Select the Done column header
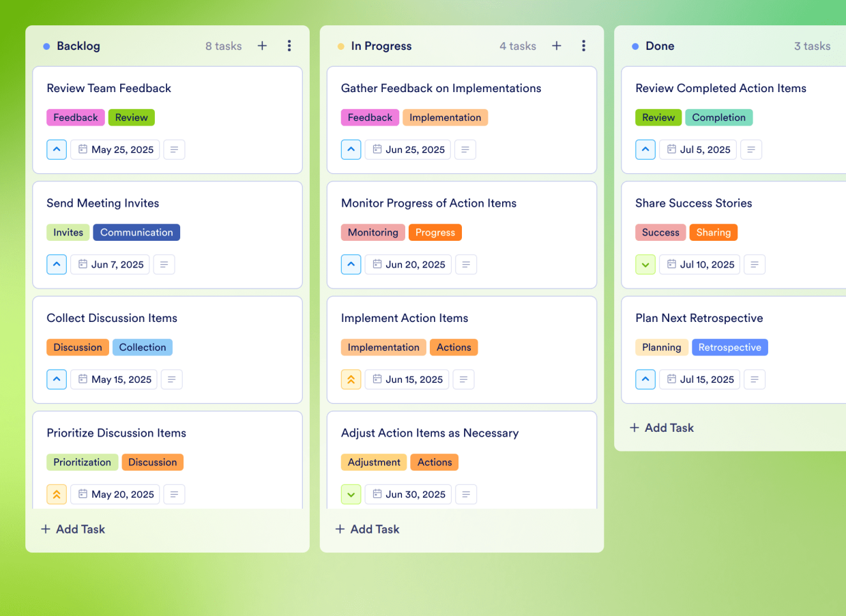 coord(660,46)
